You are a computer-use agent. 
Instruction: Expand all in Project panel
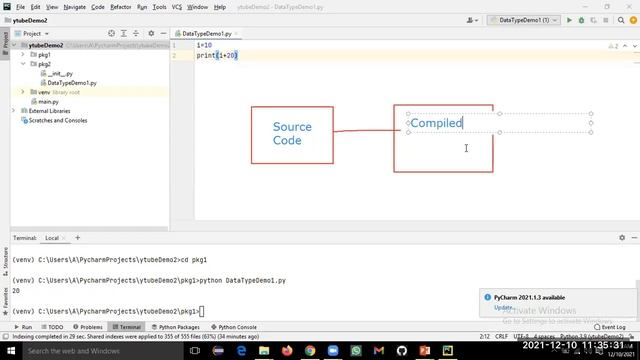tap(124, 33)
